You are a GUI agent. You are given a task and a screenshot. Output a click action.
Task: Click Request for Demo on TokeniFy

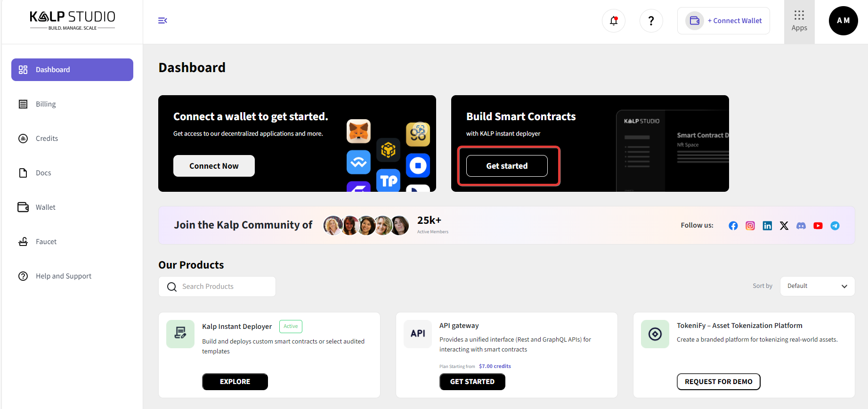(x=718, y=382)
